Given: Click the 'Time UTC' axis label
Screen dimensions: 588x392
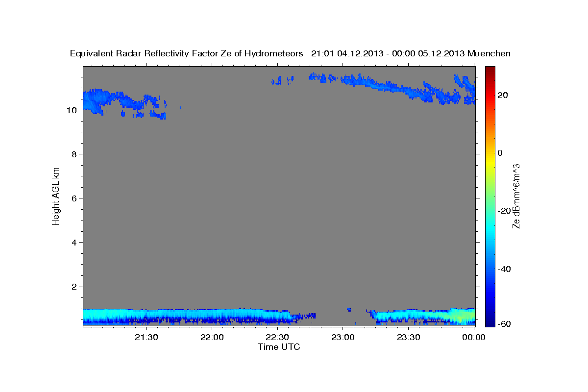Looking at the screenshot, I should coord(279,347).
